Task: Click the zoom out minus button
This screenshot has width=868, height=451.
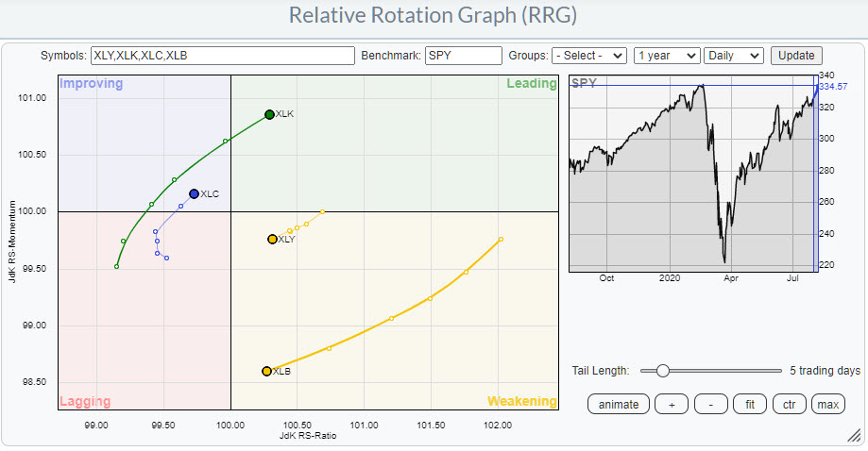Action: pos(710,405)
